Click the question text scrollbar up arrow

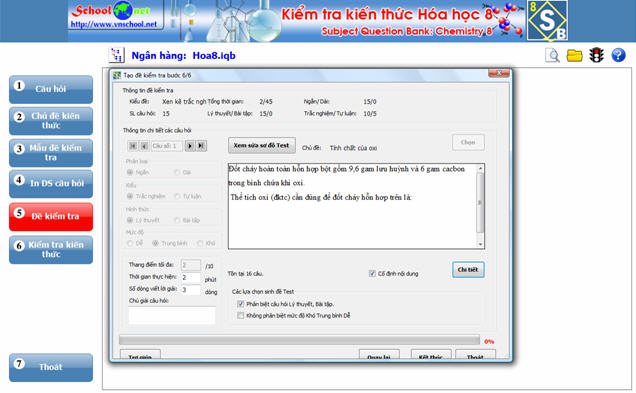click(480, 168)
